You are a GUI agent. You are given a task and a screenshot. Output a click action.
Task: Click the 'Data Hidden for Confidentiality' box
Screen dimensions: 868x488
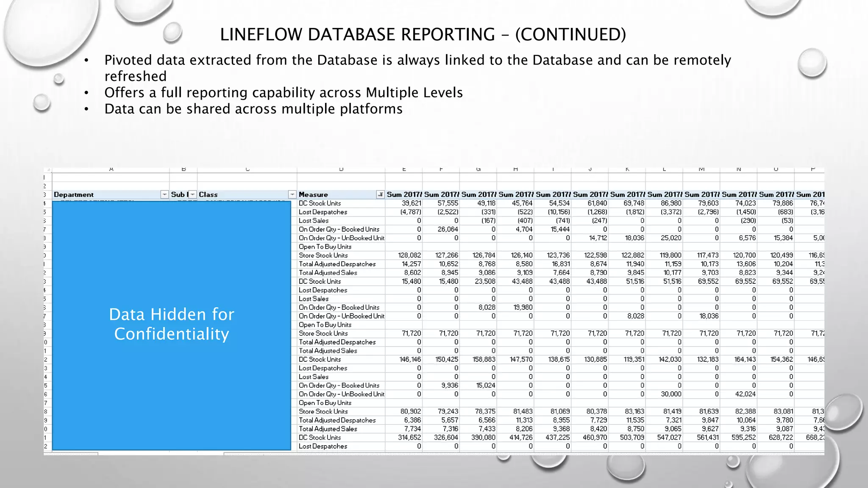(x=171, y=324)
